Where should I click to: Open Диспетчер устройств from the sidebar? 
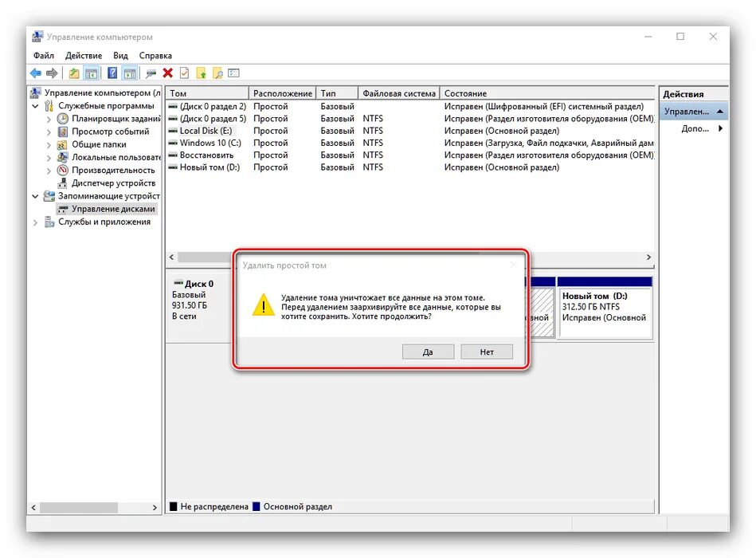[x=112, y=183]
